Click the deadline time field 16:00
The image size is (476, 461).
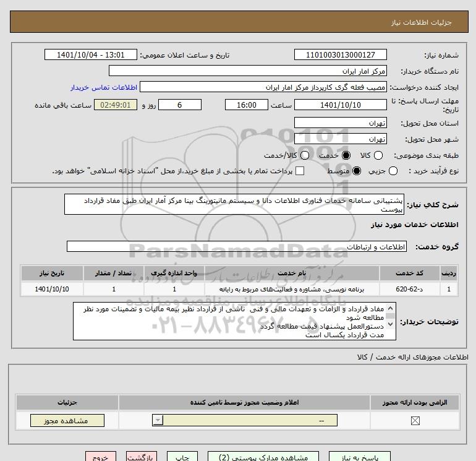(247, 105)
